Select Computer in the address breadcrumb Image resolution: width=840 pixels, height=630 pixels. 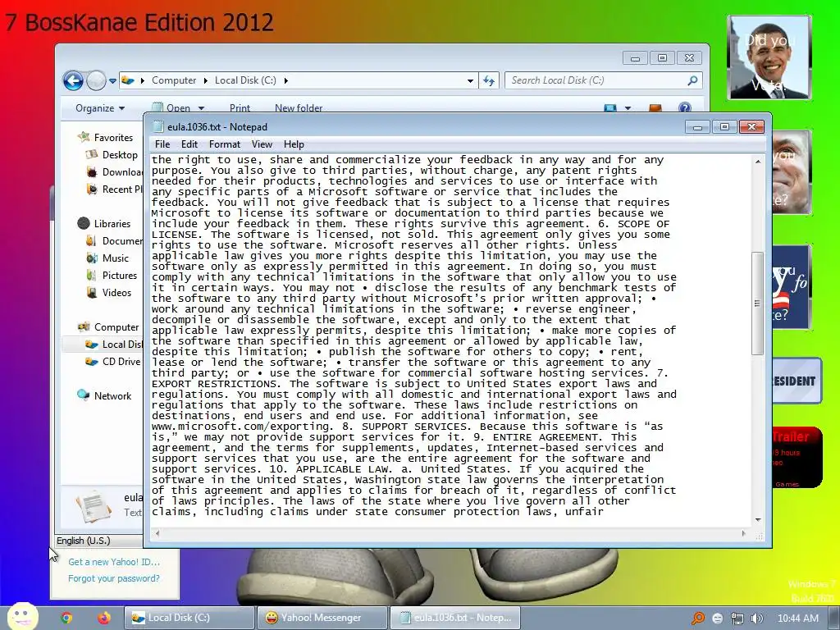tap(174, 80)
